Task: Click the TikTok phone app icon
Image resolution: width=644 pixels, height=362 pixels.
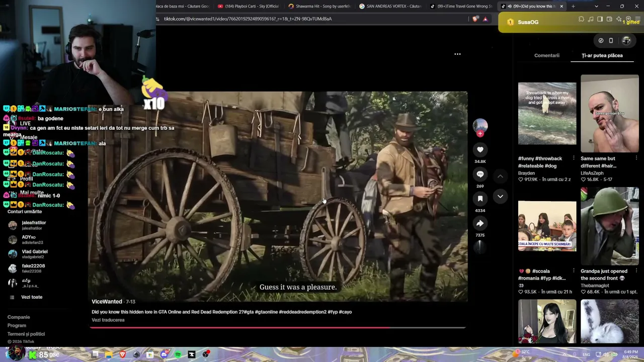Action: pos(611,41)
